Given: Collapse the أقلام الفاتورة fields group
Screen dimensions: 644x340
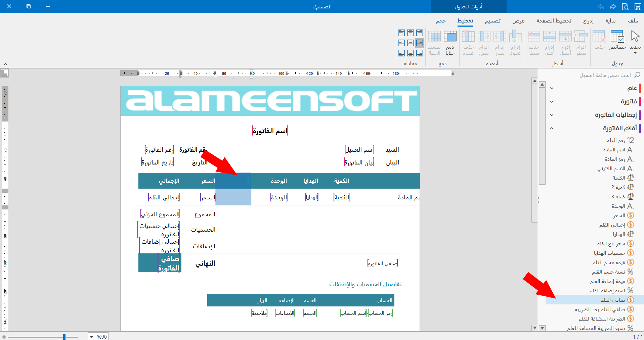Looking at the screenshot, I should click(552, 128).
